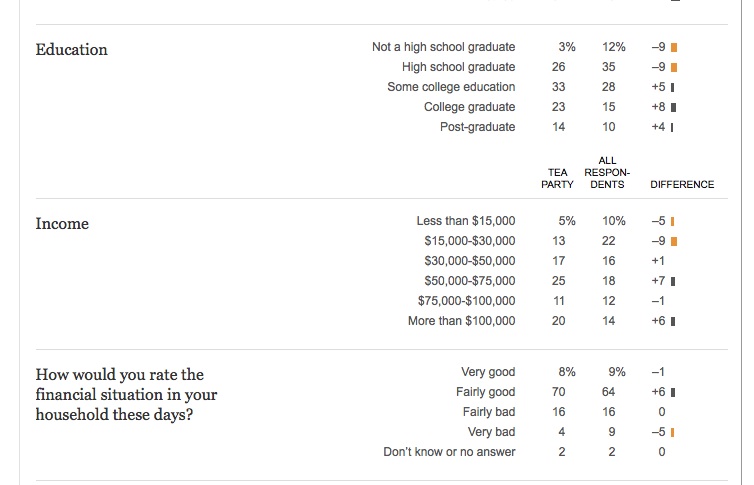Click the 70 Tea Party value for Fairly good

coord(558,392)
